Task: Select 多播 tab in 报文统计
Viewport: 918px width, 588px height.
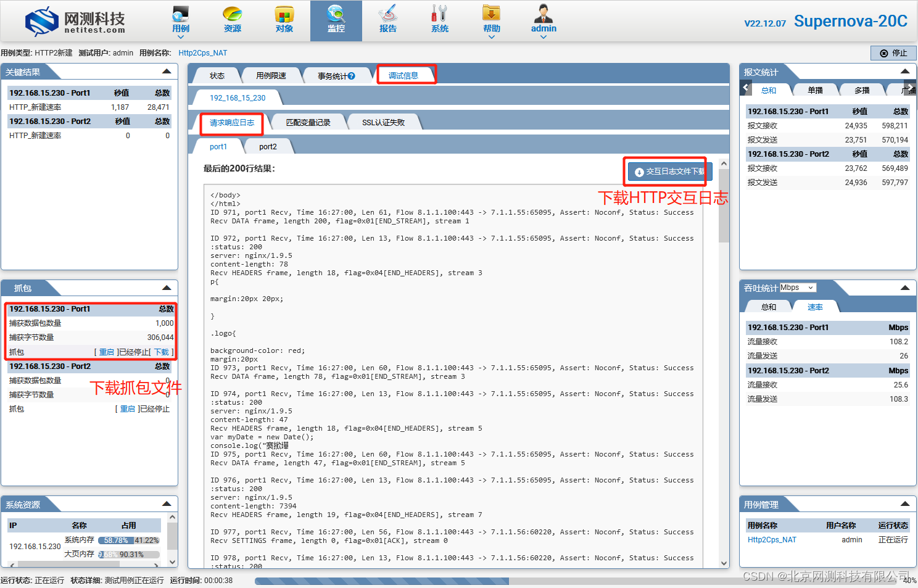Action: (x=862, y=91)
